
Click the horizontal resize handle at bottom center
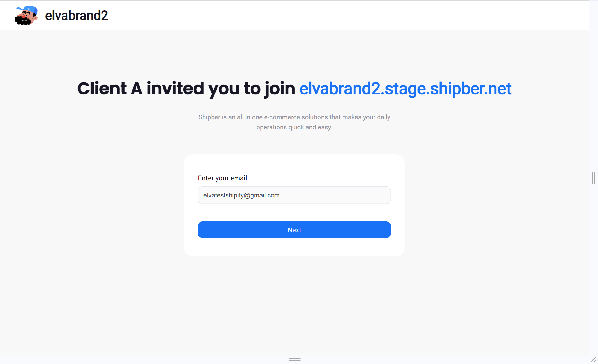[x=294, y=360]
